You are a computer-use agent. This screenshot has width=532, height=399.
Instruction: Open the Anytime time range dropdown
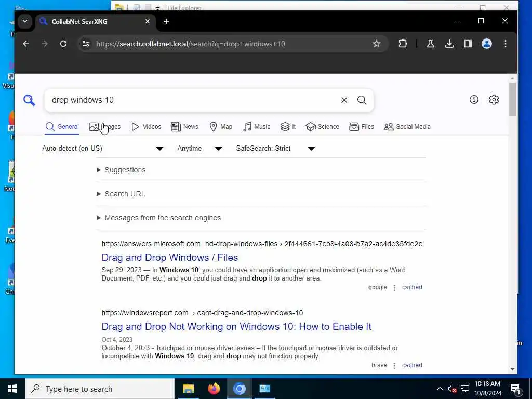199,148
